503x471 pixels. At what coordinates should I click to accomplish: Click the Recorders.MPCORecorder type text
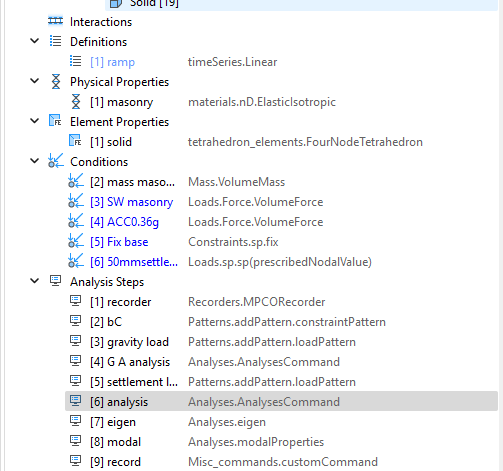click(256, 302)
